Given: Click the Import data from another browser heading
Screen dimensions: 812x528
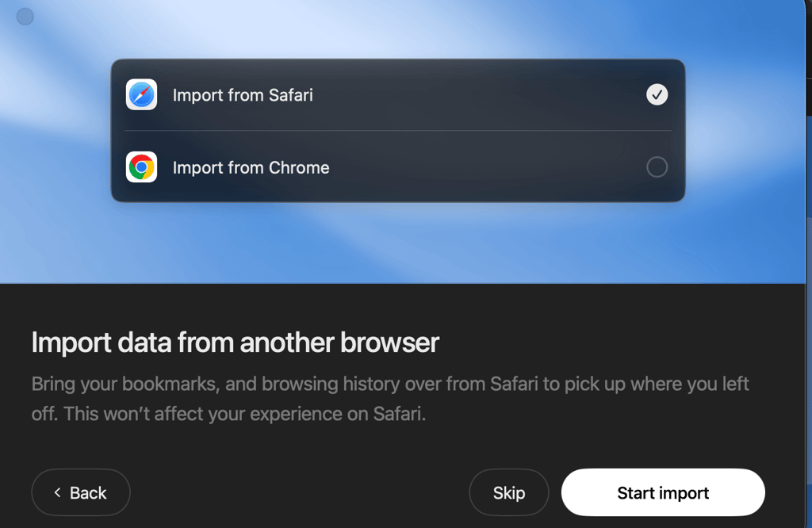Looking at the screenshot, I should (x=234, y=342).
